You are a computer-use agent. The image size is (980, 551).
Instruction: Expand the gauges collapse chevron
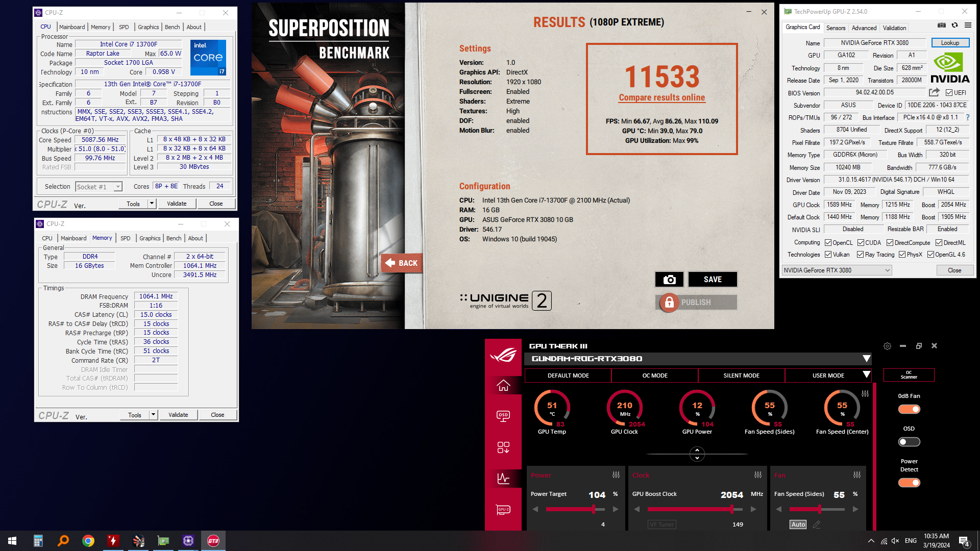pos(697,454)
